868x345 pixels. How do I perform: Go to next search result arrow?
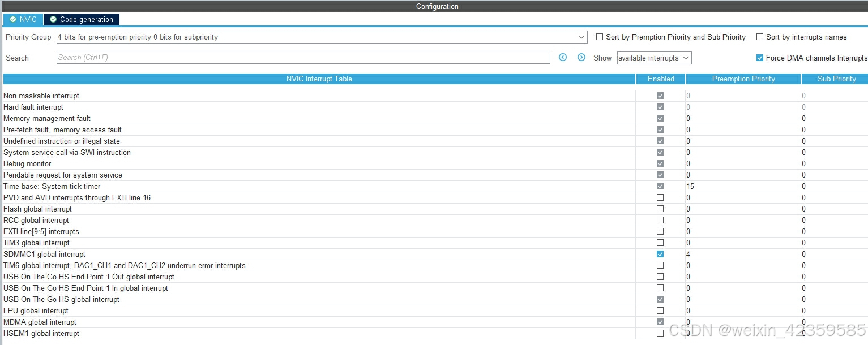point(581,58)
